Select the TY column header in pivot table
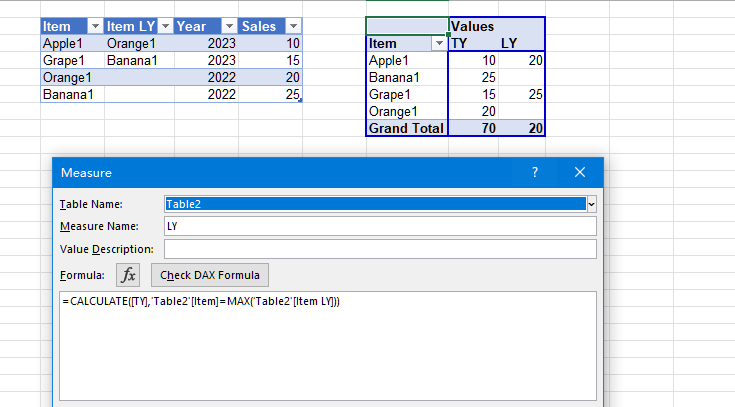Image resolution: width=735 pixels, height=407 pixels. pos(473,44)
